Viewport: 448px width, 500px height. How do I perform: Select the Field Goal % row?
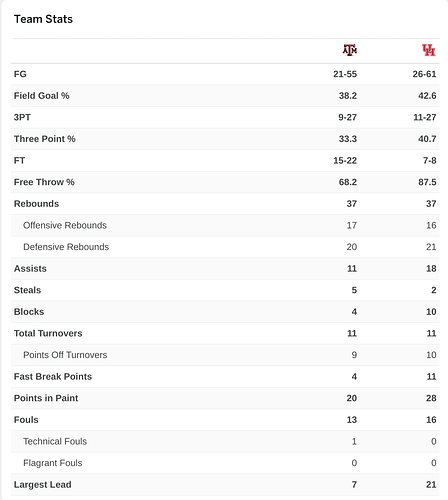click(225, 96)
